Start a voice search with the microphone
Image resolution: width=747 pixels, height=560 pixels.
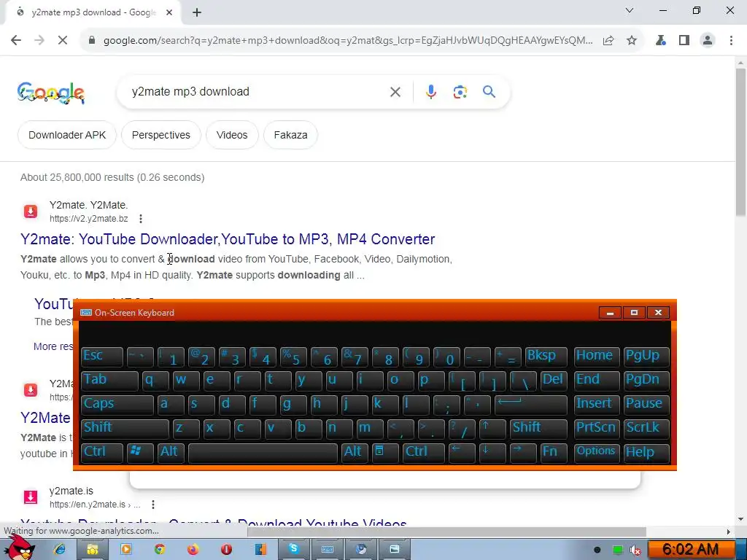pyautogui.click(x=430, y=92)
